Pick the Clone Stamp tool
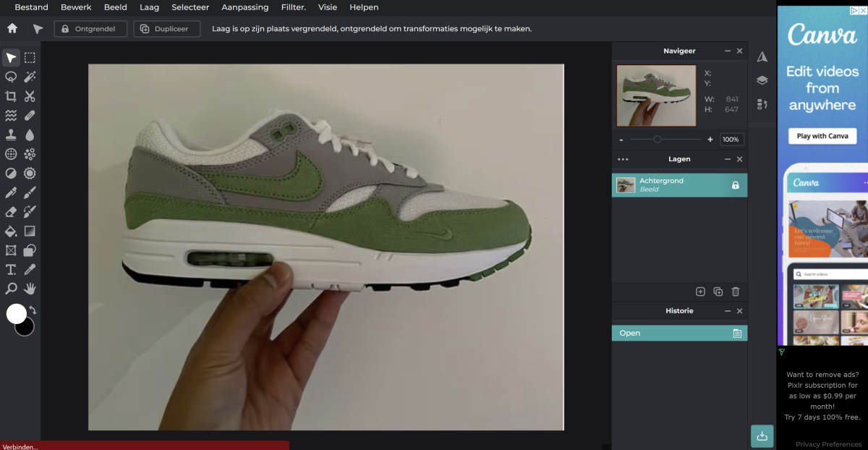This screenshot has width=868, height=450. tap(11, 135)
